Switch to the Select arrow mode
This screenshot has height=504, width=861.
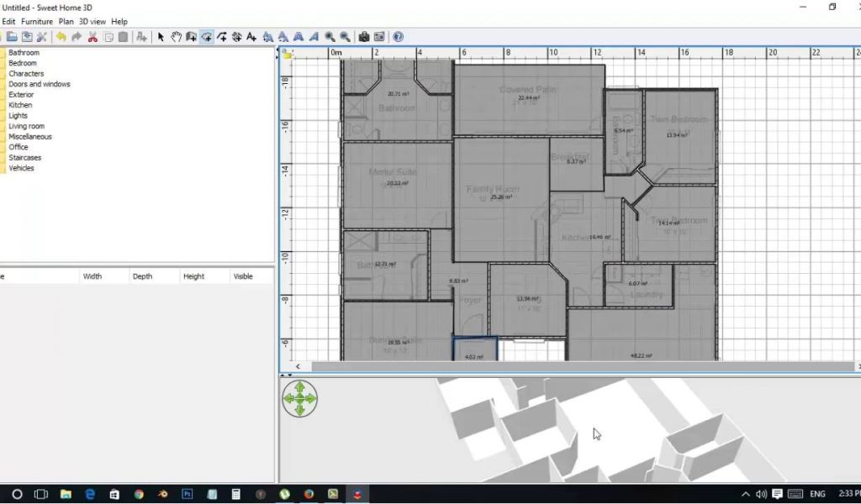[x=161, y=37]
